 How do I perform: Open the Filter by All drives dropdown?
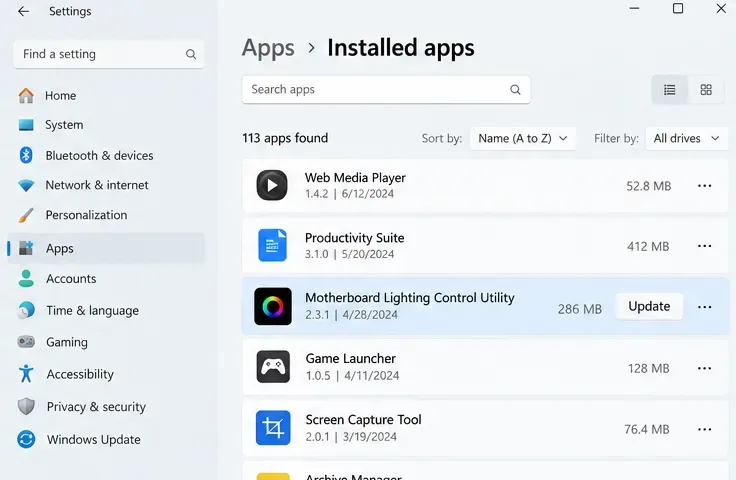pyautogui.click(x=687, y=138)
